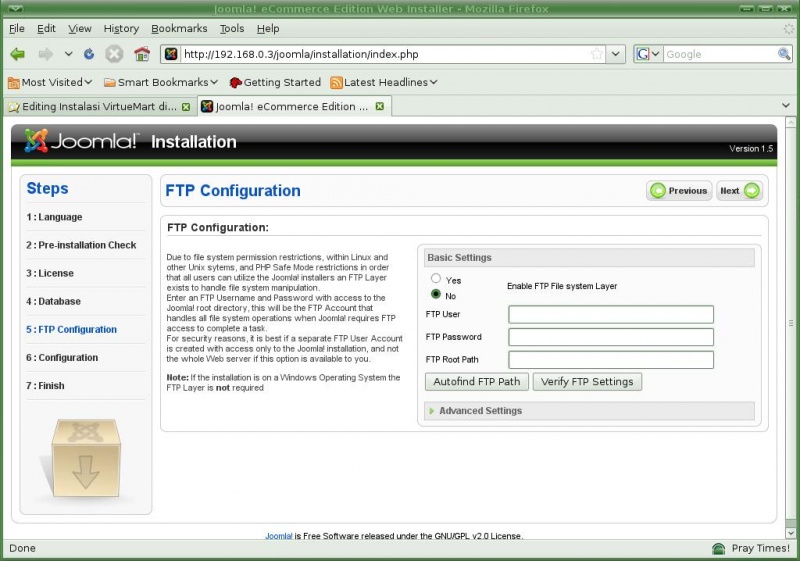Click the Joomla site favicon in URL bar
The image size is (800, 561).
pyautogui.click(x=171, y=54)
